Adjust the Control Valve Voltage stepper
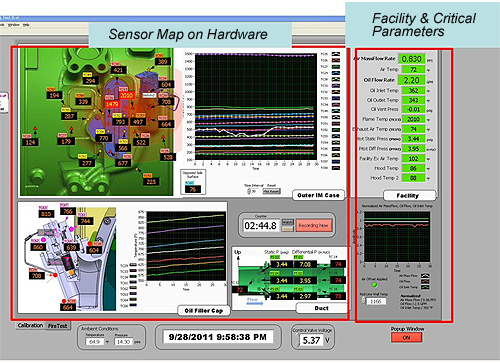The image size is (500, 363). point(296,340)
